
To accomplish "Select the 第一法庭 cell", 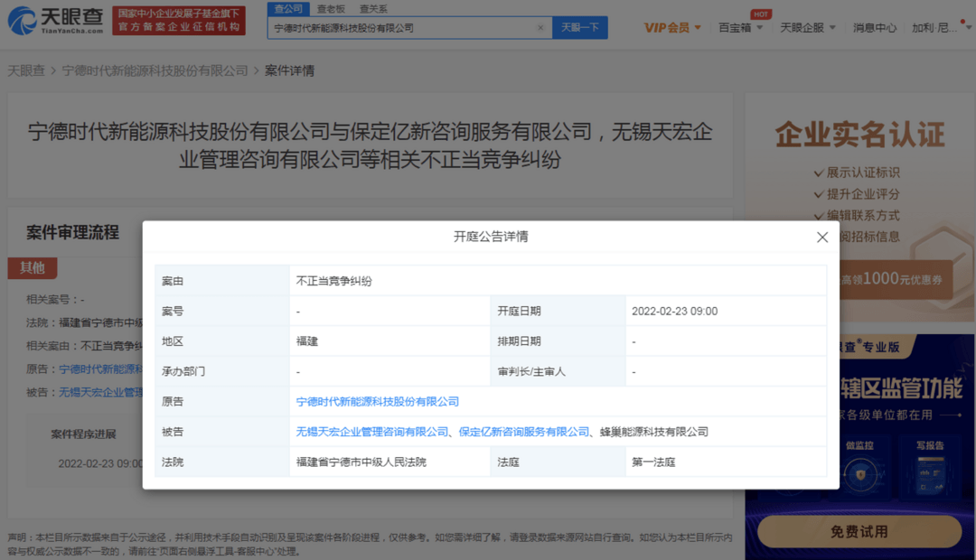I will pos(726,462).
